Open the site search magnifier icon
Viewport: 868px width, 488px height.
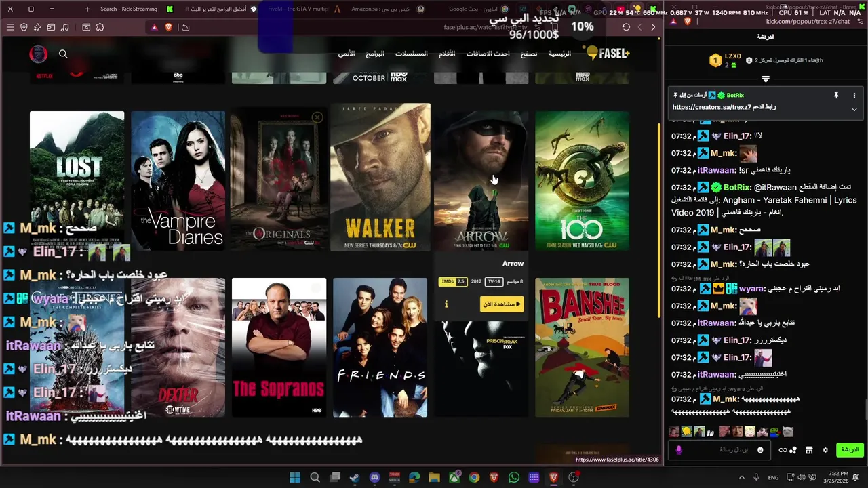pos(63,54)
